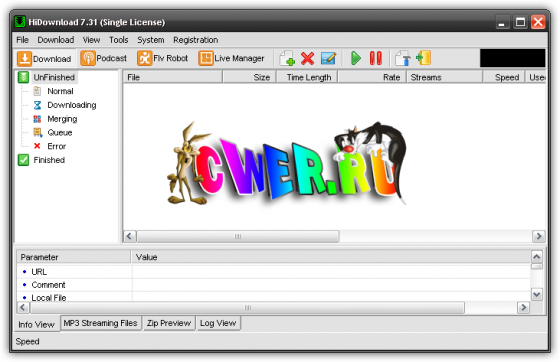Select the UnFinished category
560x362 pixels.
[54, 77]
